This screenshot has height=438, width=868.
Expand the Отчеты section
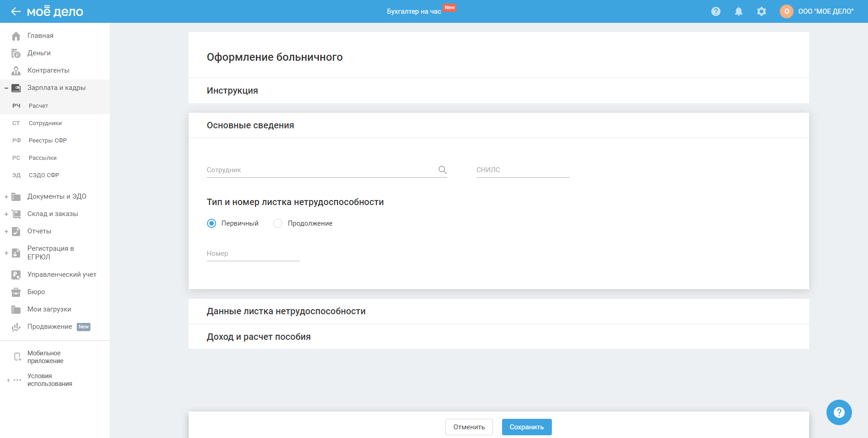(x=6, y=232)
